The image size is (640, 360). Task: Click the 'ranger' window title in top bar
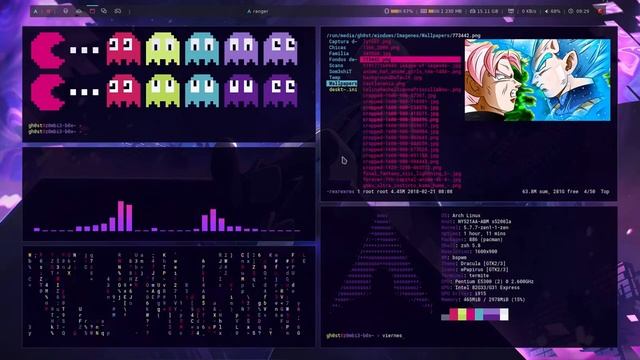(258, 11)
